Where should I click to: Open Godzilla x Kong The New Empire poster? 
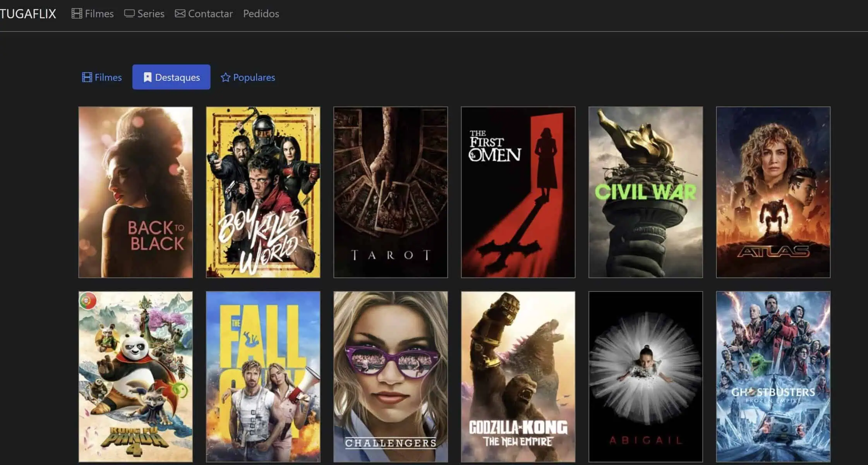coord(518,377)
